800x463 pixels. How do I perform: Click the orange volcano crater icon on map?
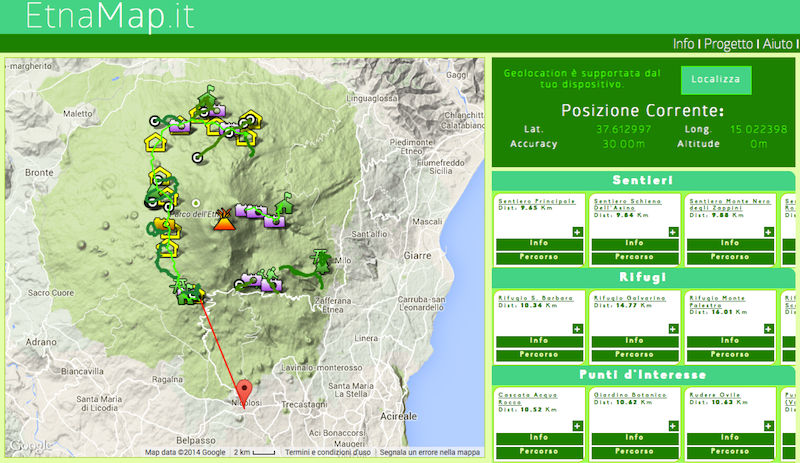coord(223,220)
